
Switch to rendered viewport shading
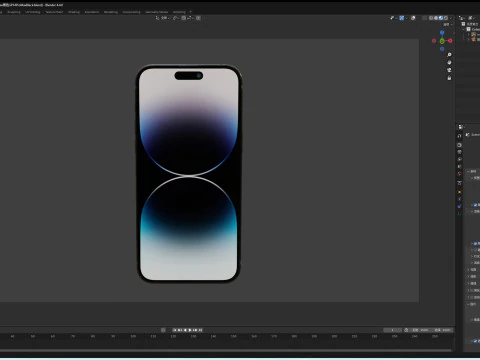446,18
